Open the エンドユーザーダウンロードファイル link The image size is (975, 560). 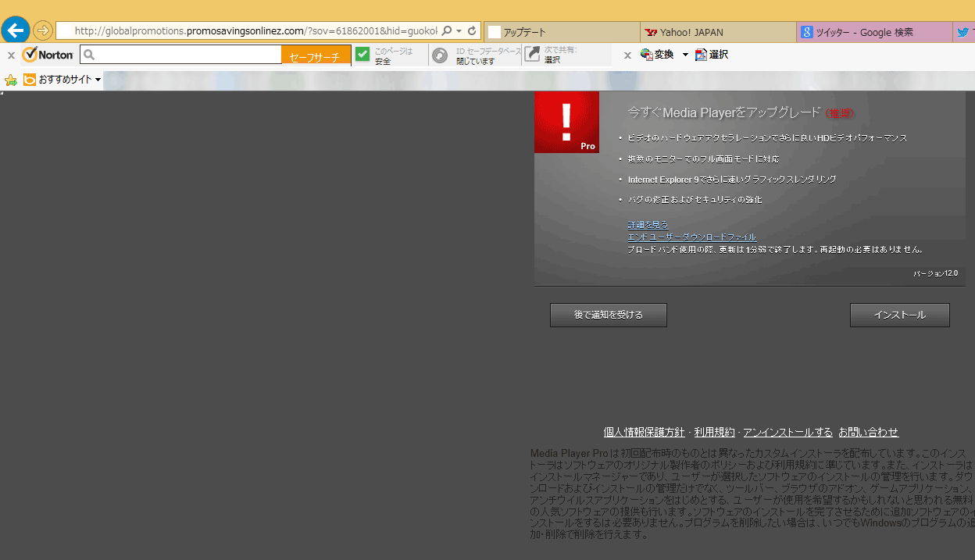pyautogui.click(x=691, y=237)
